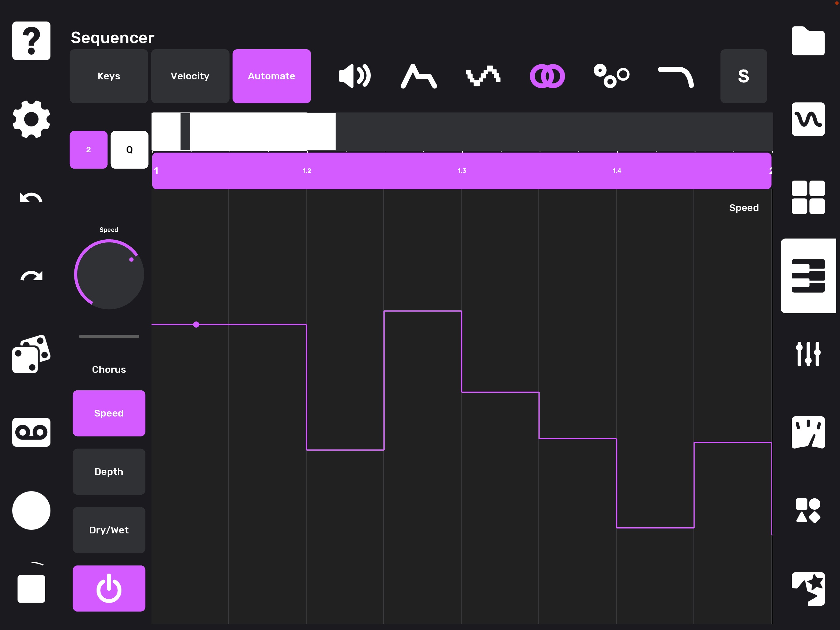
Task: Enable the Speed automation parameter
Action: click(109, 413)
